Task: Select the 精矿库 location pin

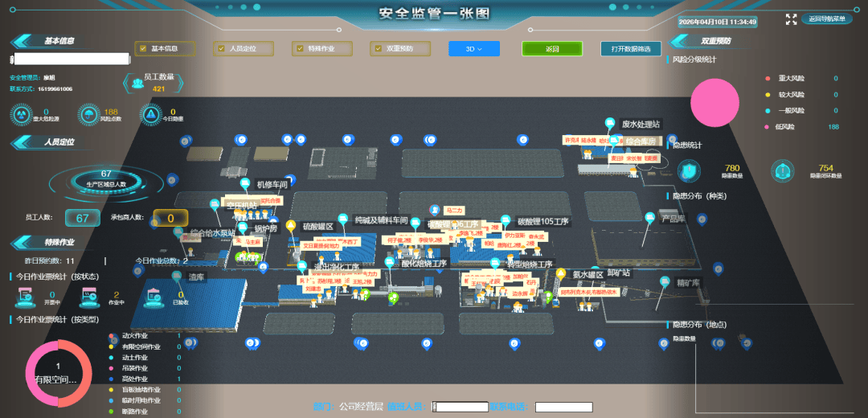Action: point(665,282)
